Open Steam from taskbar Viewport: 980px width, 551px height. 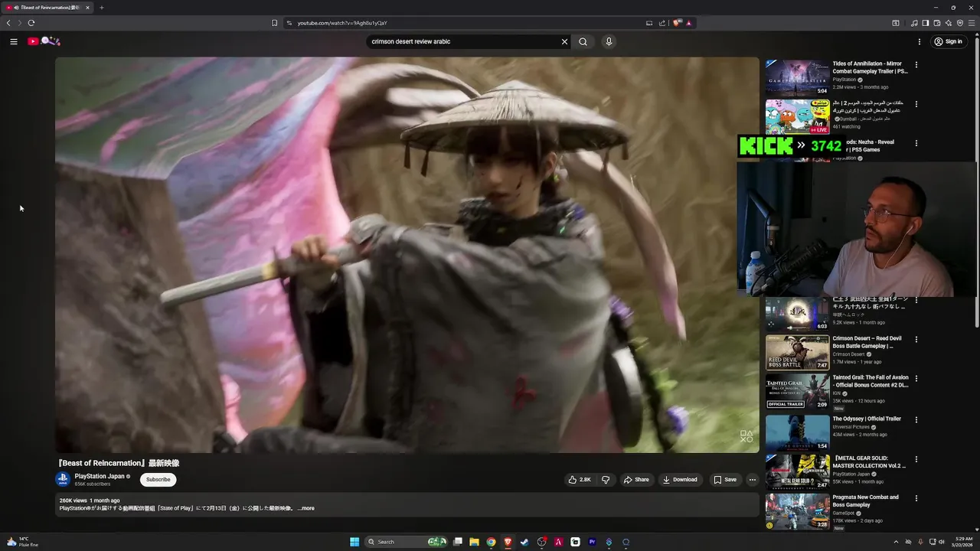tap(524, 542)
